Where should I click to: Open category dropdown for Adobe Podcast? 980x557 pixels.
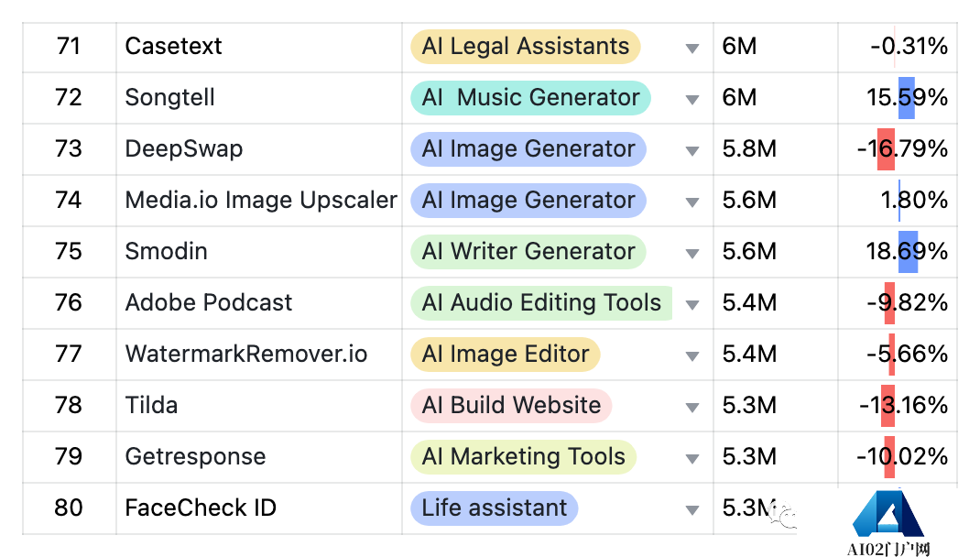pos(691,304)
